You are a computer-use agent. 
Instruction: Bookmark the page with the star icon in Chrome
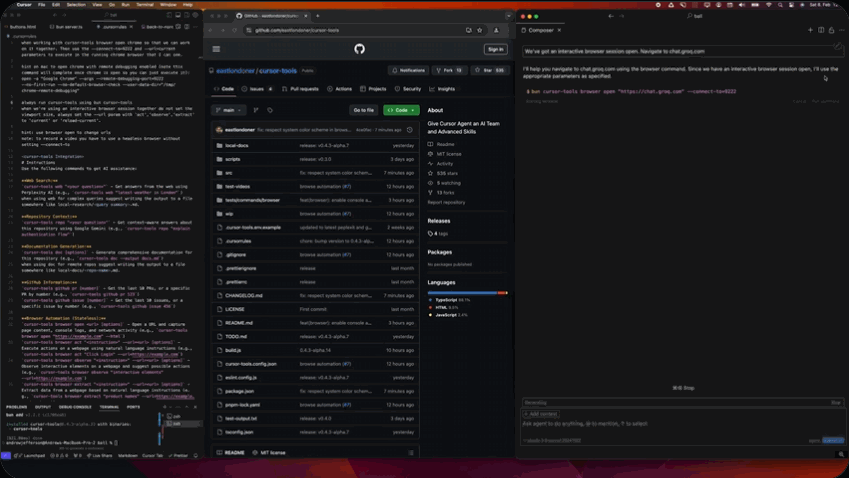coord(479,30)
